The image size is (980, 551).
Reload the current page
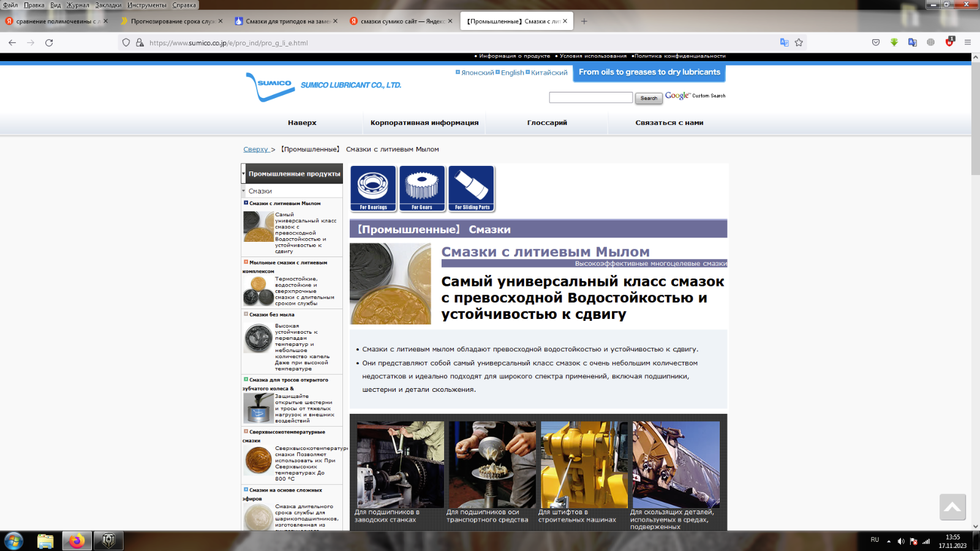[x=49, y=43]
